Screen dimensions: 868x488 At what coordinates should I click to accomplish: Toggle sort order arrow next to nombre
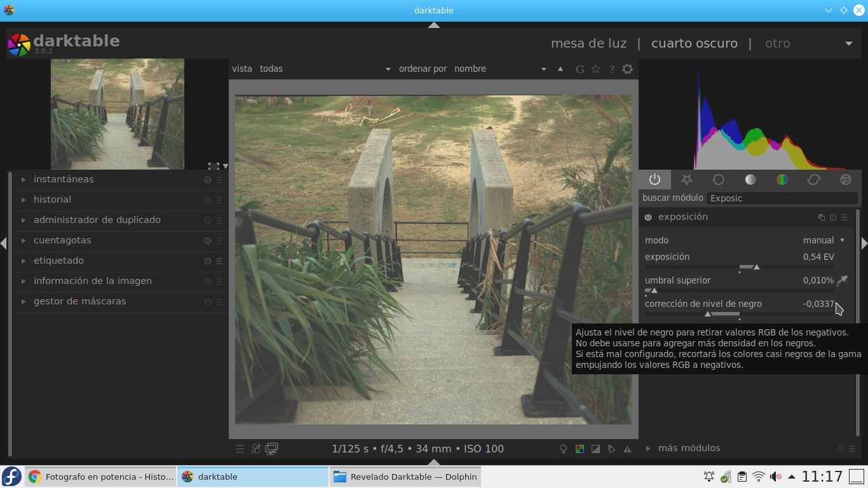pyautogui.click(x=560, y=69)
